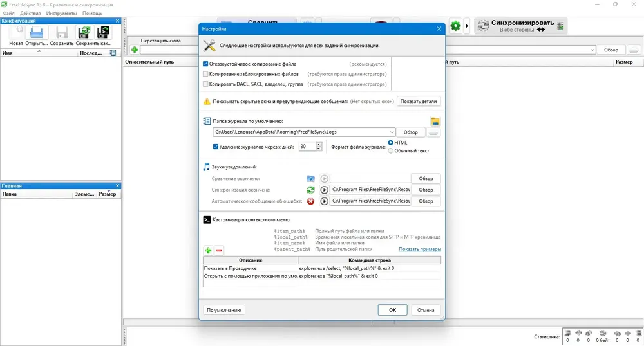Click cloud button next to log path Обзор

point(433,132)
